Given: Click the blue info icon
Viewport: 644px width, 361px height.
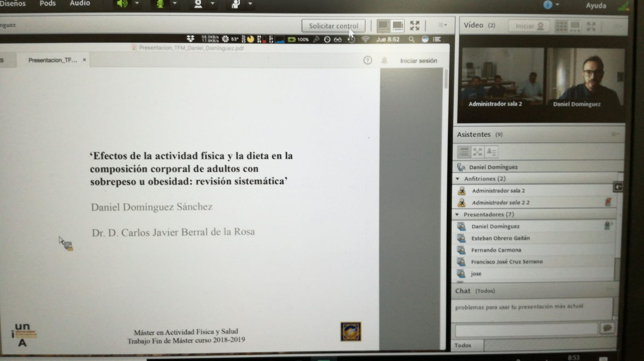Looking at the screenshot, I should (548, 4).
